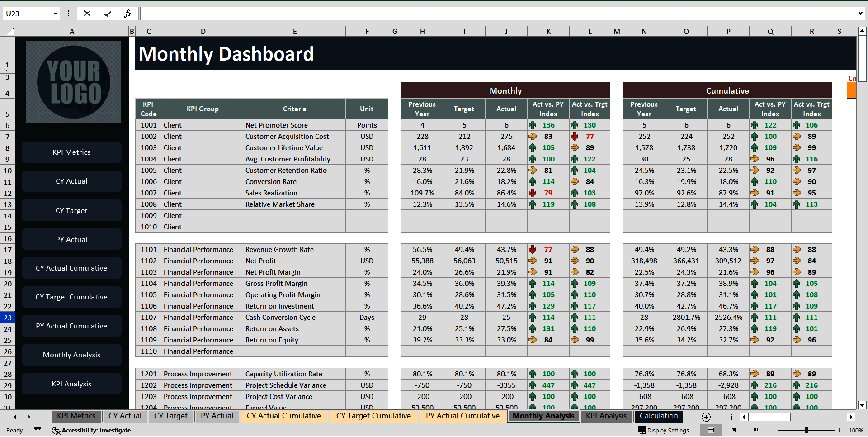Click KPI Metrics sidebar button
The height and width of the screenshot is (437, 868).
coord(71,152)
